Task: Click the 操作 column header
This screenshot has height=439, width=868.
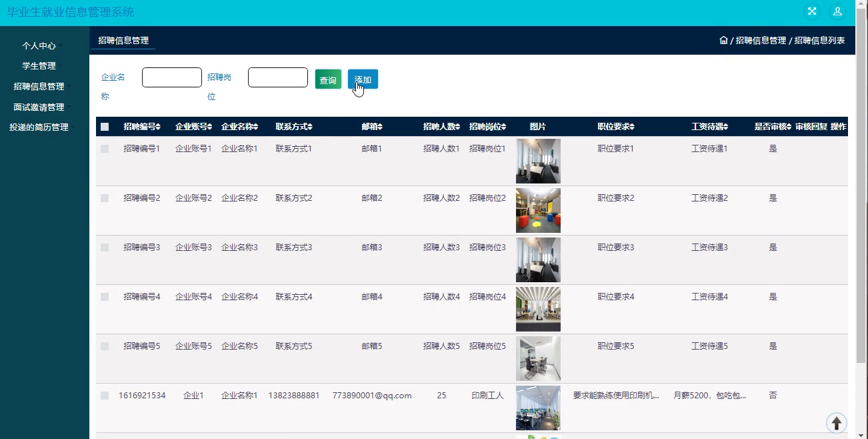Action: pos(839,127)
